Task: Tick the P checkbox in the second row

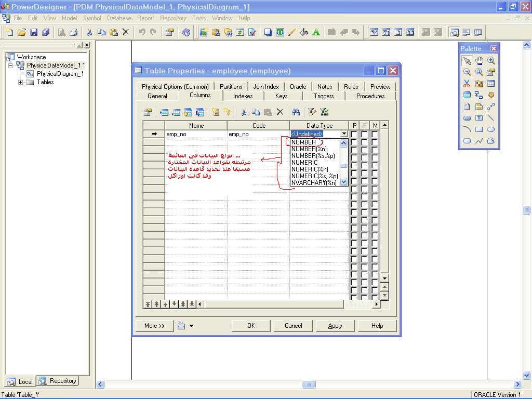Action: click(x=354, y=142)
